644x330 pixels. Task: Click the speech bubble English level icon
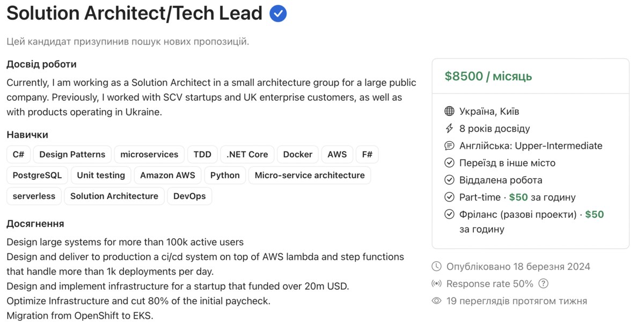tap(450, 146)
